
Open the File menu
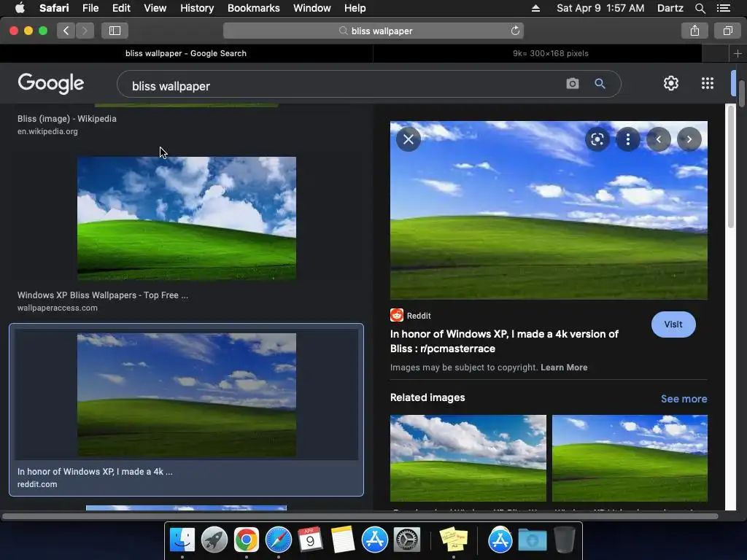90,8
